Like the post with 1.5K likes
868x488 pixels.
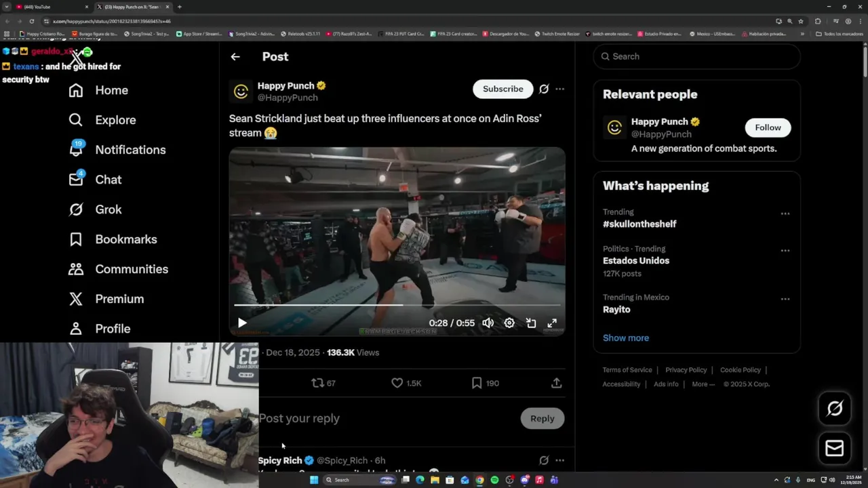pyautogui.click(x=406, y=383)
